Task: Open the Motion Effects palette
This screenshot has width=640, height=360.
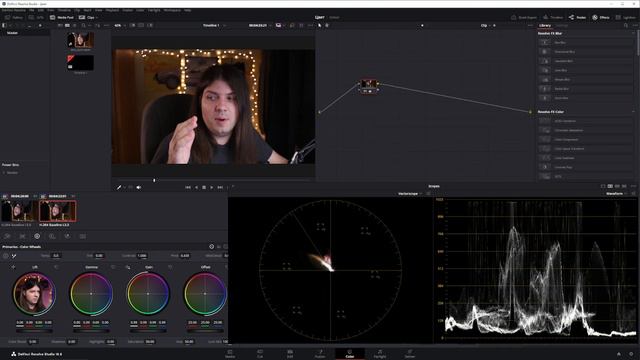Action: pos(82,236)
